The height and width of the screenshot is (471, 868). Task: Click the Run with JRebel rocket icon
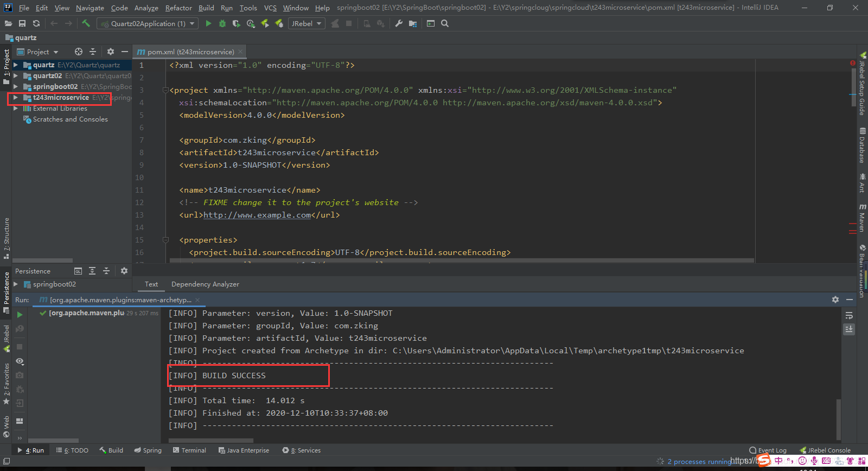click(x=265, y=23)
